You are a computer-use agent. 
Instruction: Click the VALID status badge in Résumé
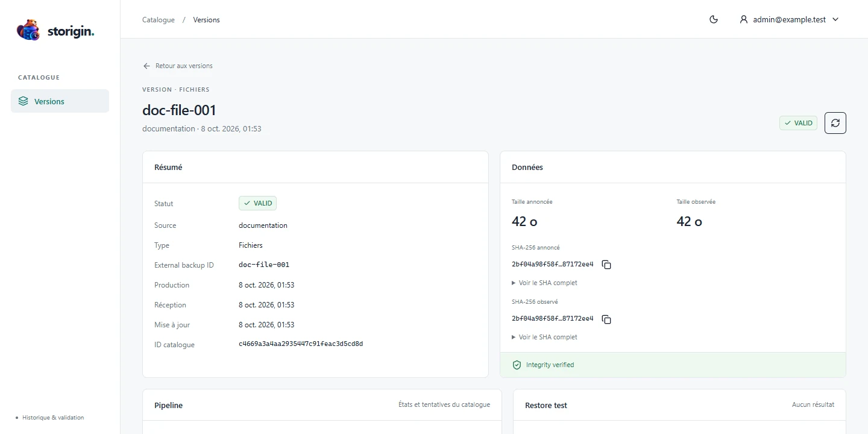click(257, 203)
